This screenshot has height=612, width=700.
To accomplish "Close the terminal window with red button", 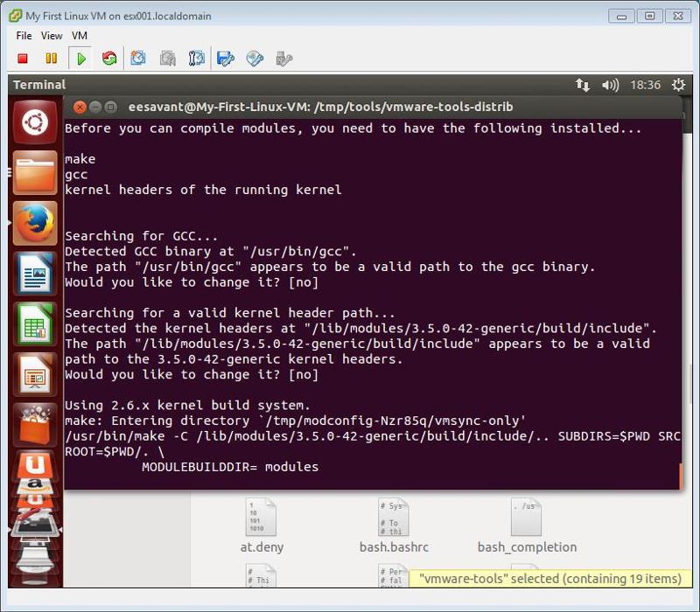I will (x=80, y=107).
